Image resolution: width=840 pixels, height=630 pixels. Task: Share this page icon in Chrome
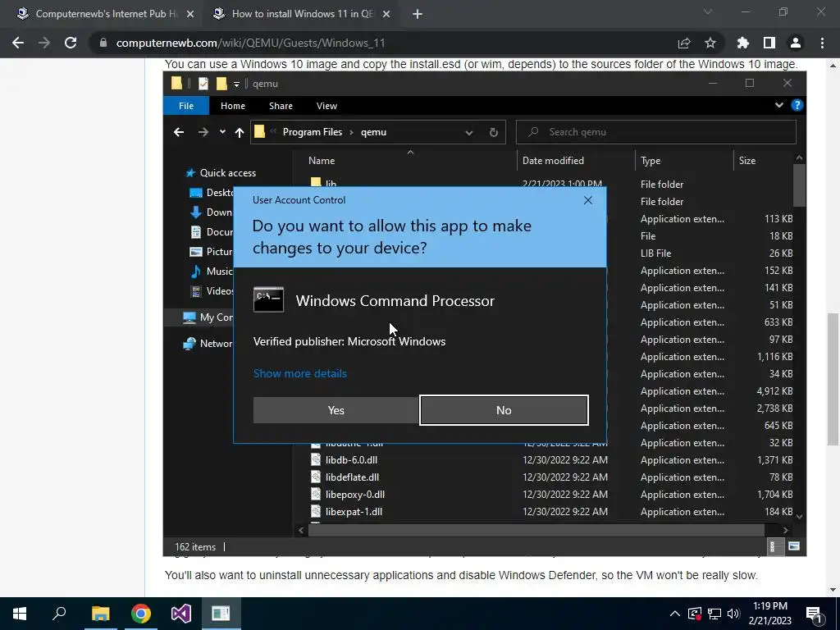[x=684, y=43]
